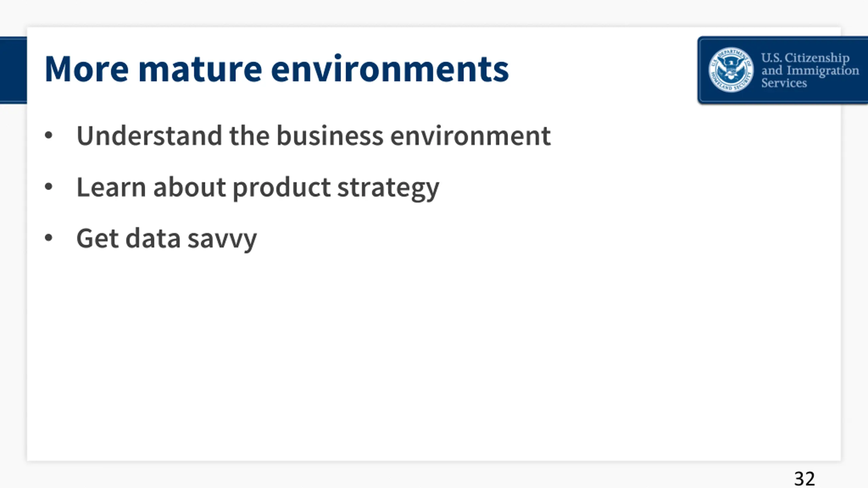Click the word Understand in first bullet
The height and width of the screenshot is (488, 868).
coord(149,136)
